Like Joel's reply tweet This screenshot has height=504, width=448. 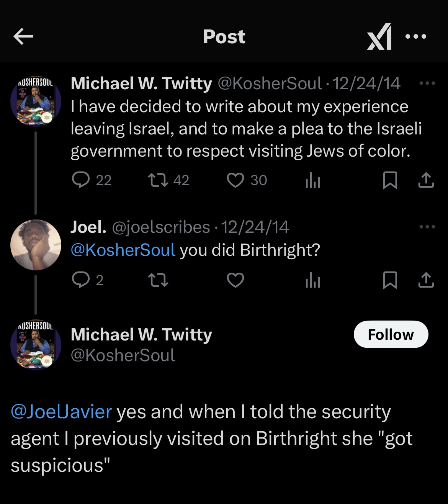[x=235, y=280]
